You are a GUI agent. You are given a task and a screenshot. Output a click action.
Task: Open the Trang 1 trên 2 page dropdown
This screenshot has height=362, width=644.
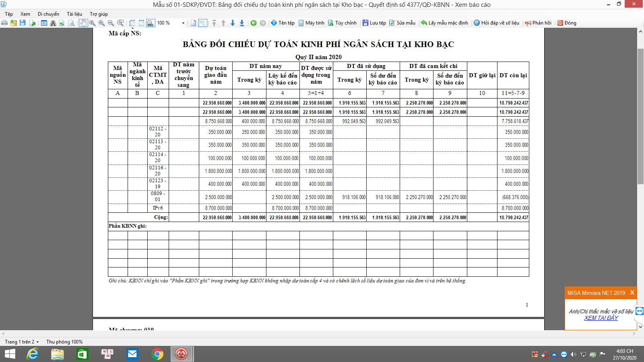22,342
